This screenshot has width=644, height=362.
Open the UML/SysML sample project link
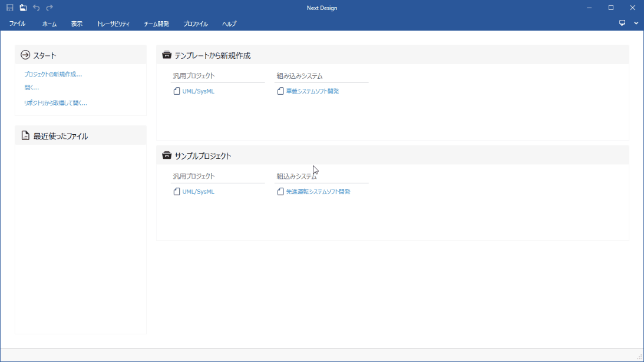point(199,192)
